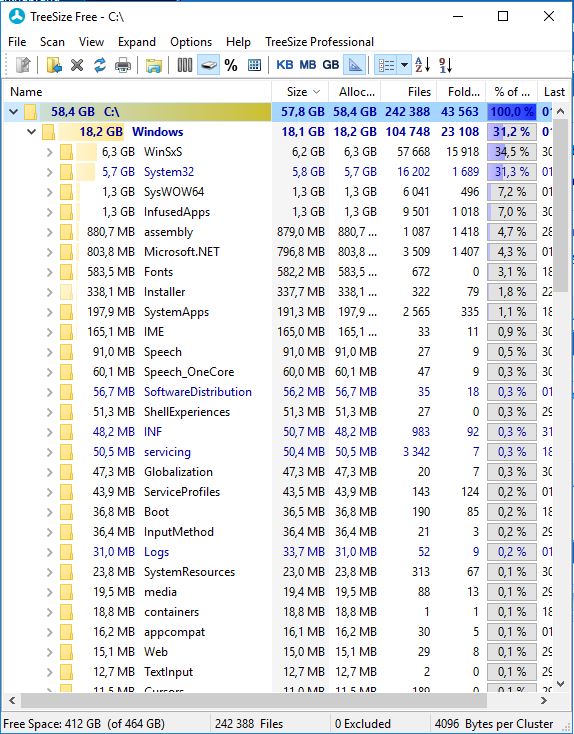Select the containers folder icon
574x734 pixels.
(66, 612)
